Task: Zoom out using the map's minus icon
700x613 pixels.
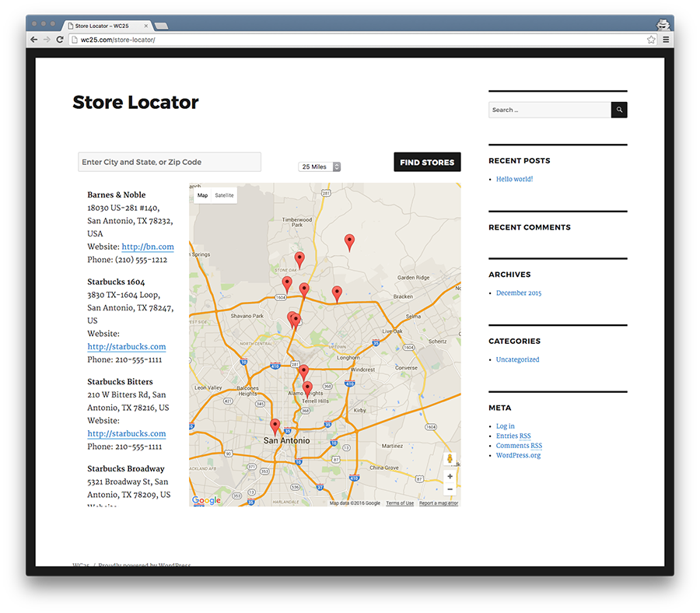Action: tap(450, 489)
